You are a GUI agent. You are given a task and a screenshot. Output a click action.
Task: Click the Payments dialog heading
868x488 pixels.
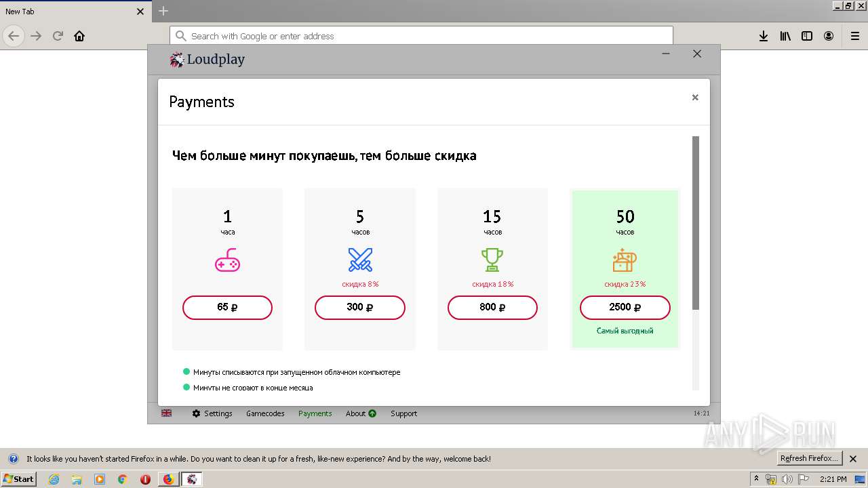(x=201, y=102)
